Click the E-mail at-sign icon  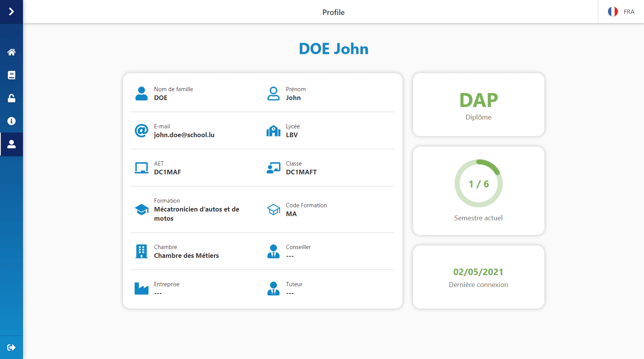point(142,131)
